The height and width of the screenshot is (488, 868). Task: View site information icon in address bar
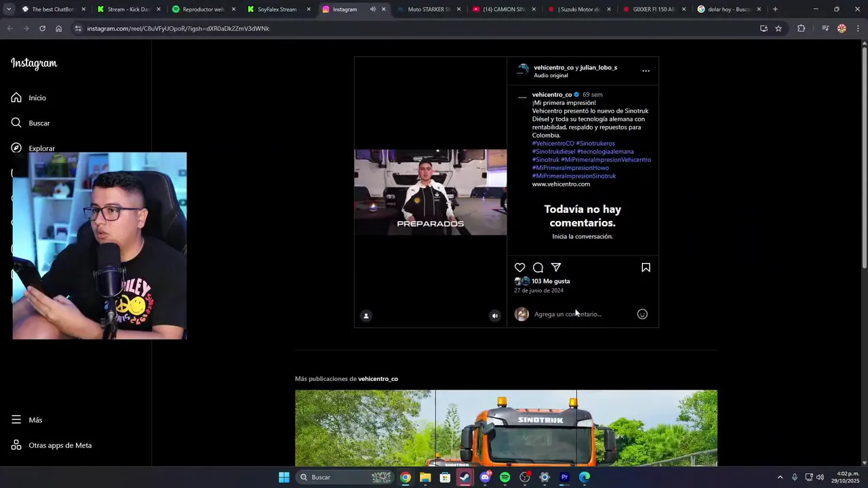[x=78, y=28]
